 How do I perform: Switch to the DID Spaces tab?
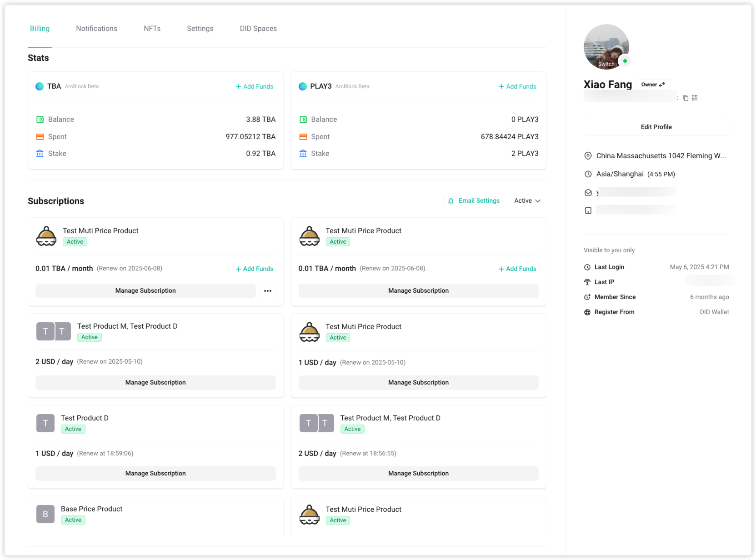(258, 29)
